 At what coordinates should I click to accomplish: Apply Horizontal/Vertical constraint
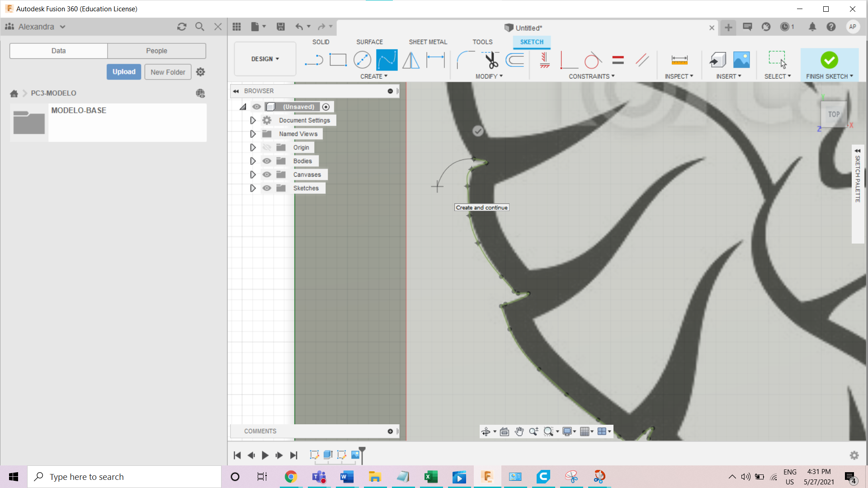pos(545,60)
